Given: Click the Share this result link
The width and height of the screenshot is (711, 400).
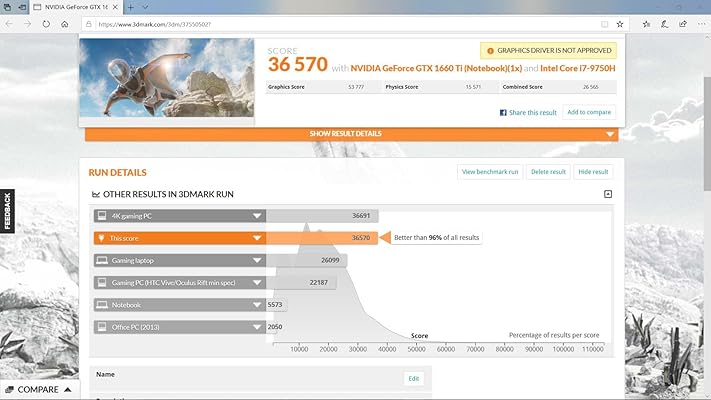Looking at the screenshot, I should pyautogui.click(x=532, y=112).
